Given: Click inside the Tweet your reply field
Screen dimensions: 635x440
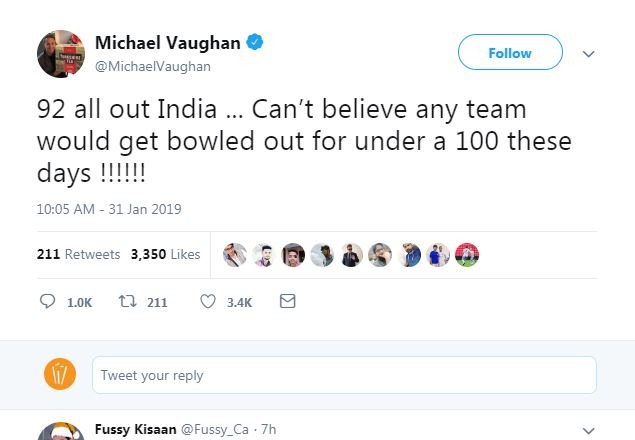Looking at the screenshot, I should coord(344,376).
